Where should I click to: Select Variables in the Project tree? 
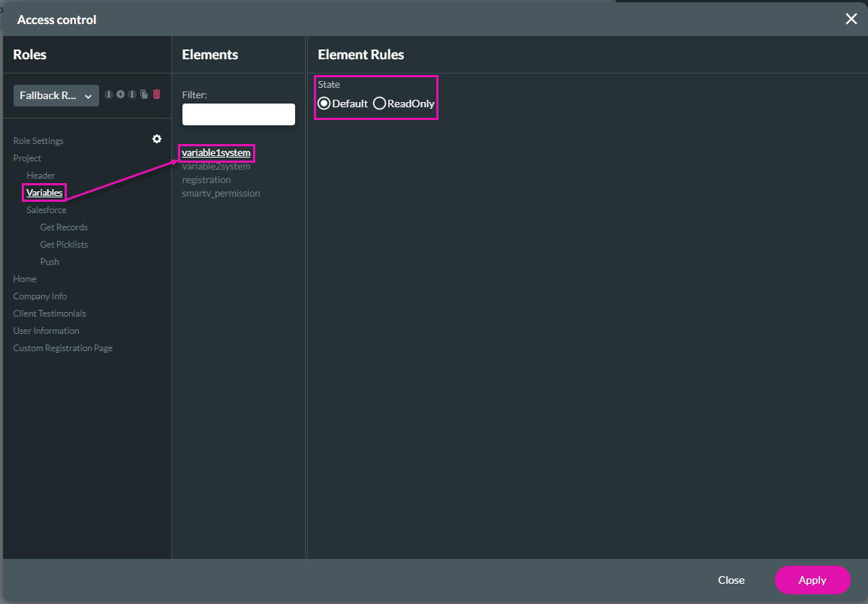(44, 193)
